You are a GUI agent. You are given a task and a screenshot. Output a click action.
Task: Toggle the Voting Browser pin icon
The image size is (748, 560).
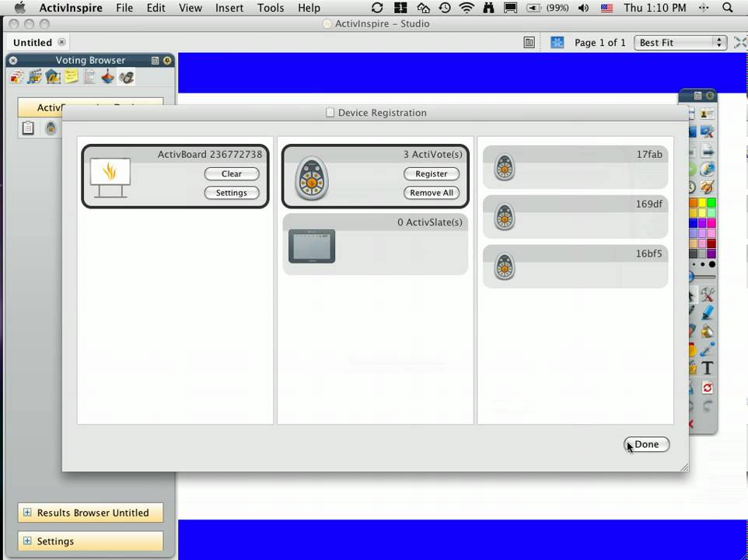tap(167, 61)
